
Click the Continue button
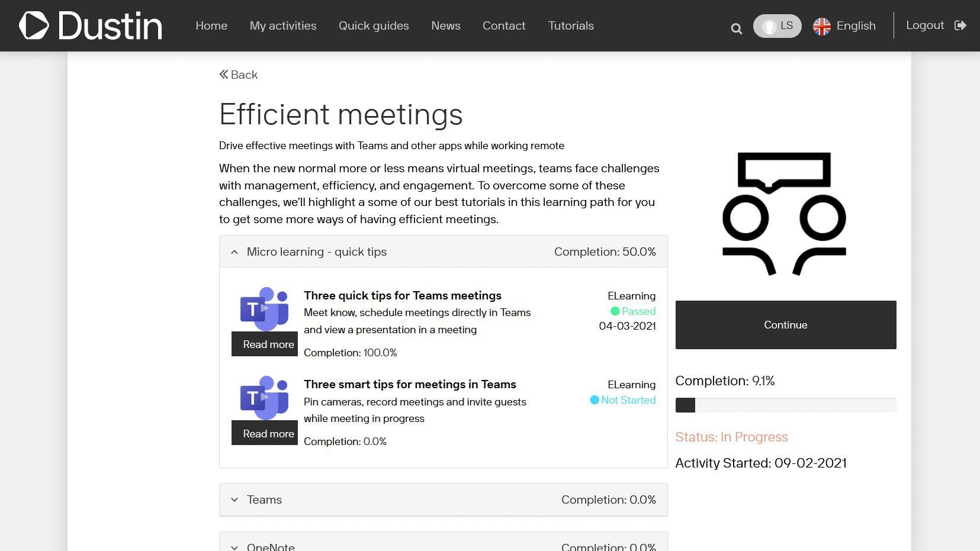pos(786,325)
